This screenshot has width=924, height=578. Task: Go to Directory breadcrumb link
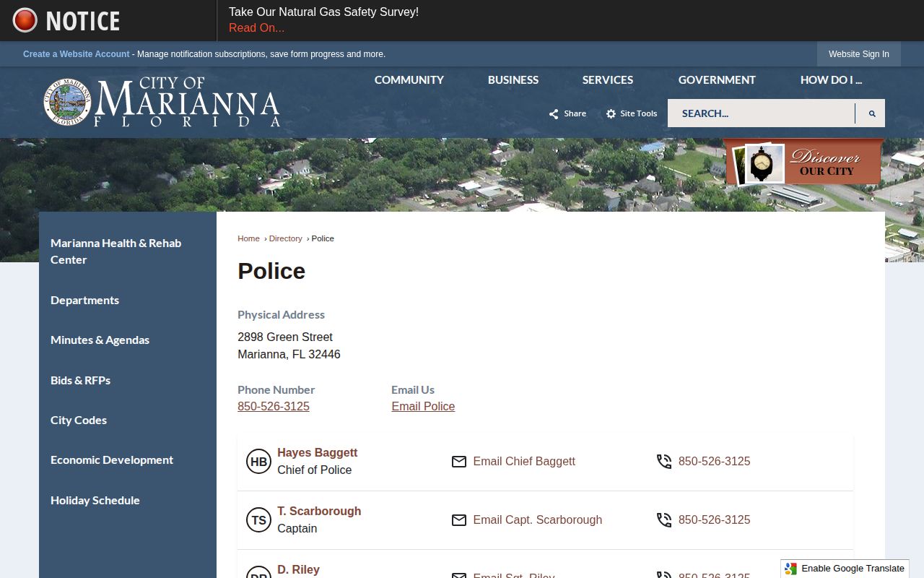pyautogui.click(x=286, y=238)
